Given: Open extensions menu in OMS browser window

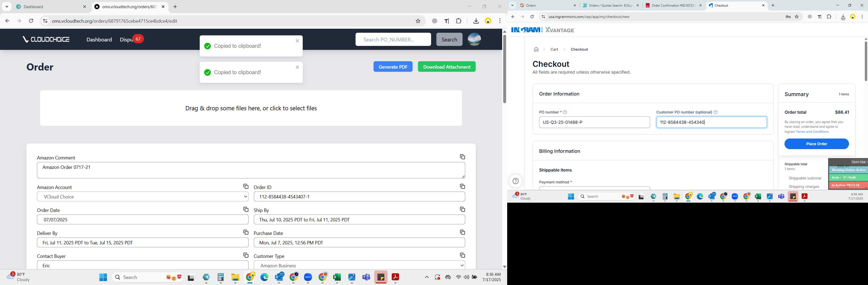Looking at the screenshot, I should pos(459,21).
